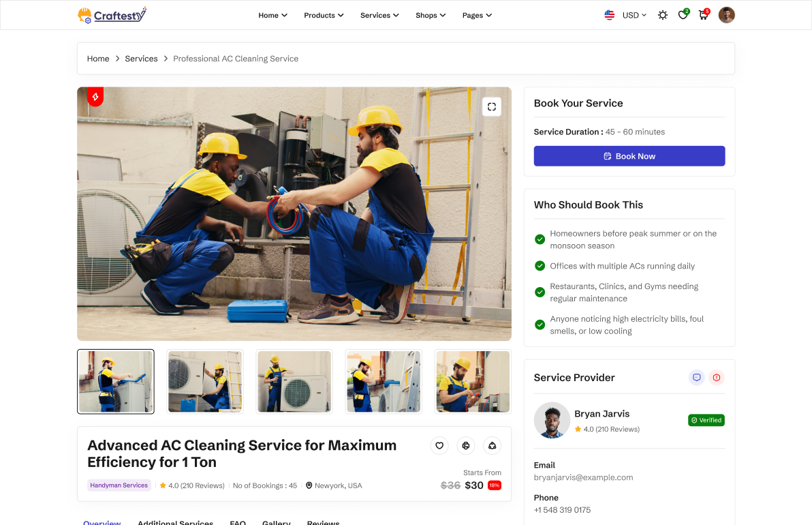Select fifth thumbnail of bearded worker
Image resolution: width=812 pixels, height=525 pixels.
pyautogui.click(x=473, y=381)
